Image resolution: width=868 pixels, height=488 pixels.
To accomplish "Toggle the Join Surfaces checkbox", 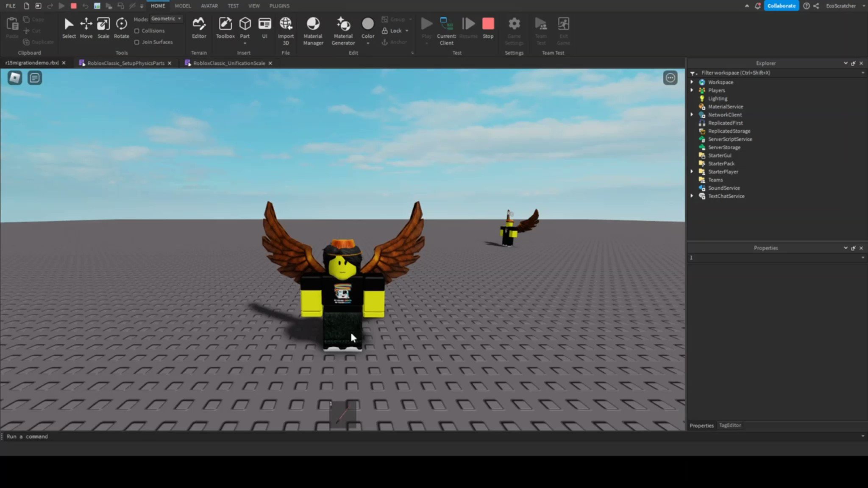I will pyautogui.click(x=137, y=42).
